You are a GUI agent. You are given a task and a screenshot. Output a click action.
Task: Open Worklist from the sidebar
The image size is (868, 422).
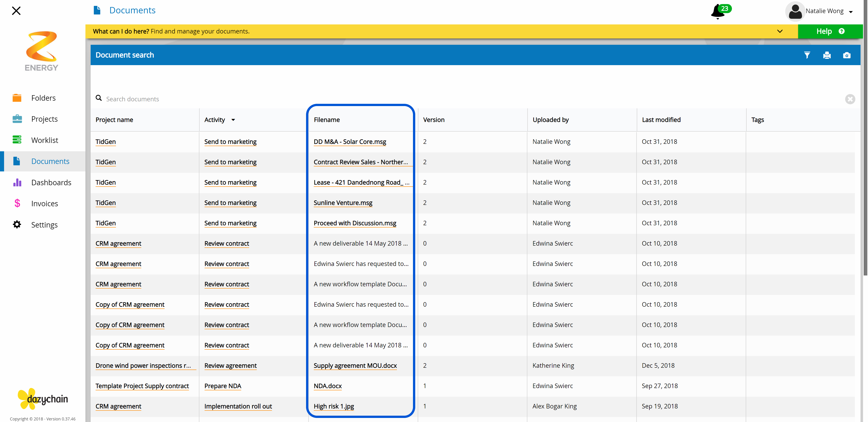click(45, 140)
